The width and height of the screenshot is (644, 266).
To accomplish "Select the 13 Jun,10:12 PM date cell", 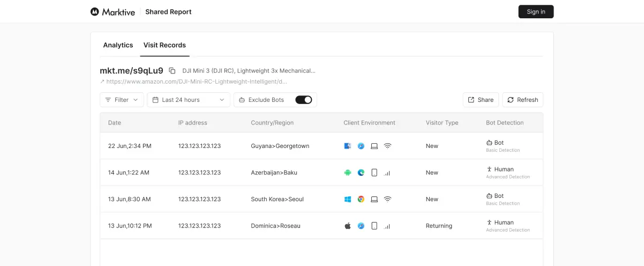I will coord(130,226).
